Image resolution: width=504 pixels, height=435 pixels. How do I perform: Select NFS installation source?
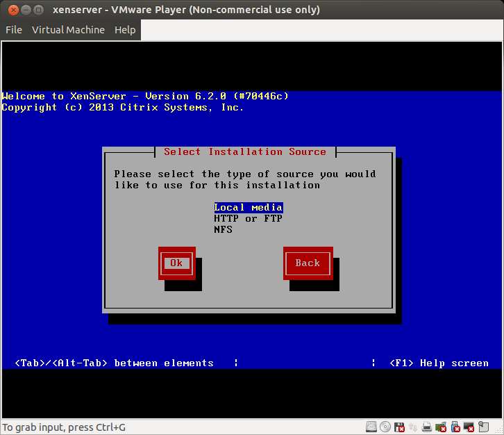tap(223, 229)
